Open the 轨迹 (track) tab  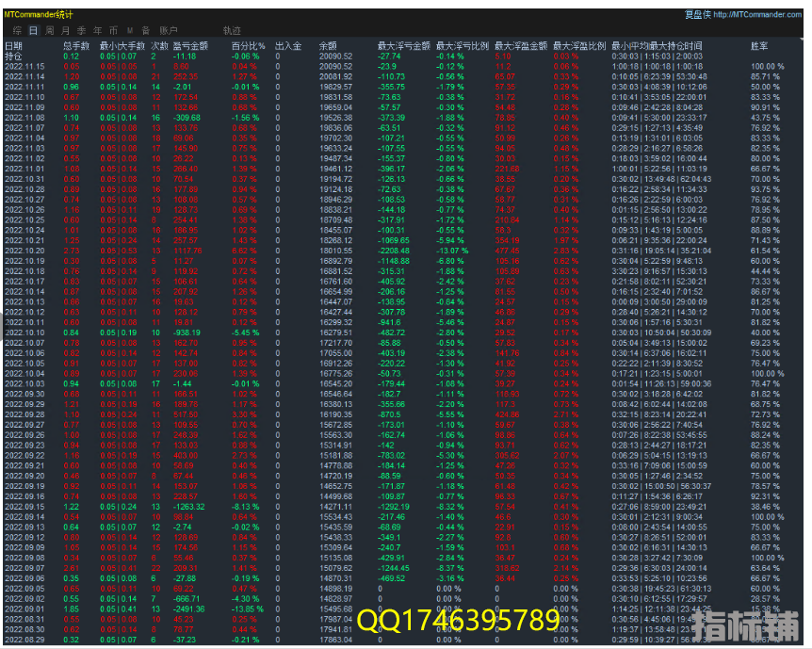pyautogui.click(x=232, y=31)
